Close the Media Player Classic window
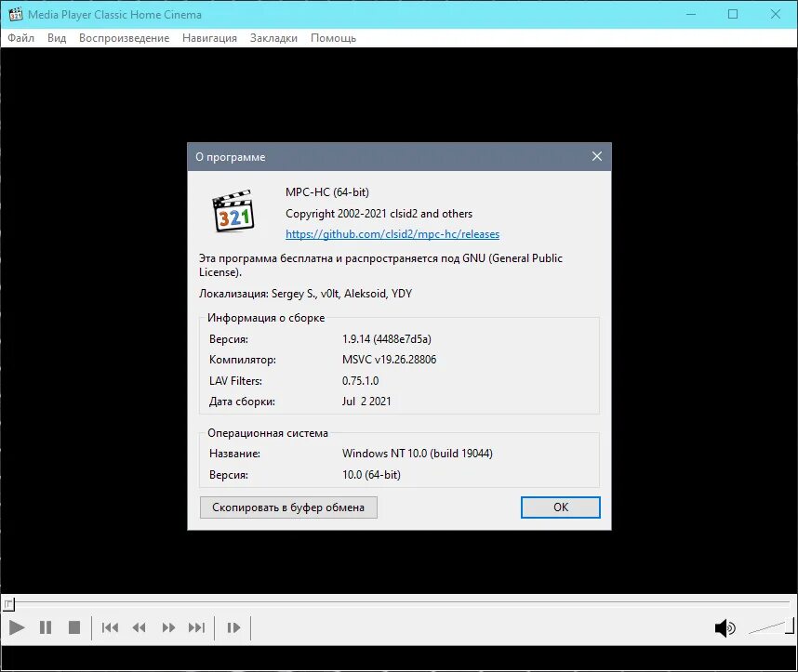The width and height of the screenshot is (798, 672). pos(776,14)
